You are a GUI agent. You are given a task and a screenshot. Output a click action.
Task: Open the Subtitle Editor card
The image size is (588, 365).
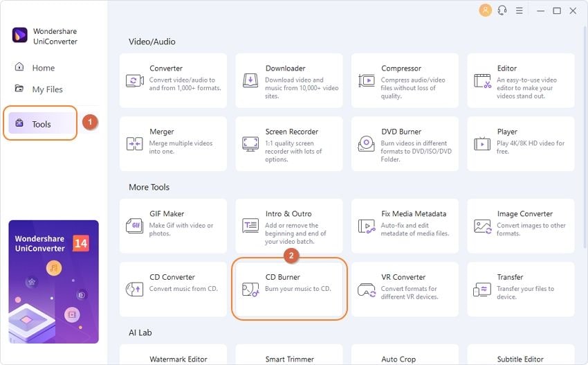(x=521, y=355)
